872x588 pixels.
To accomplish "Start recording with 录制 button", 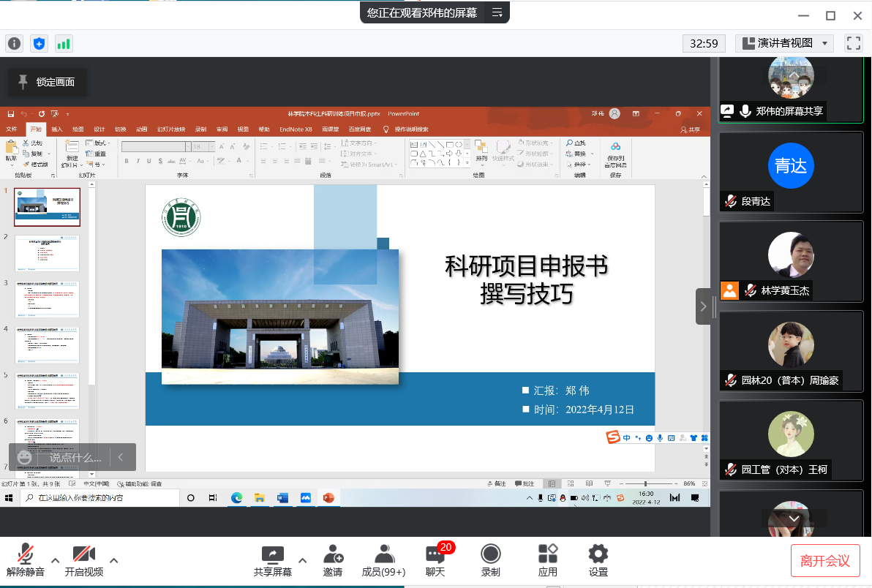I will click(490, 560).
